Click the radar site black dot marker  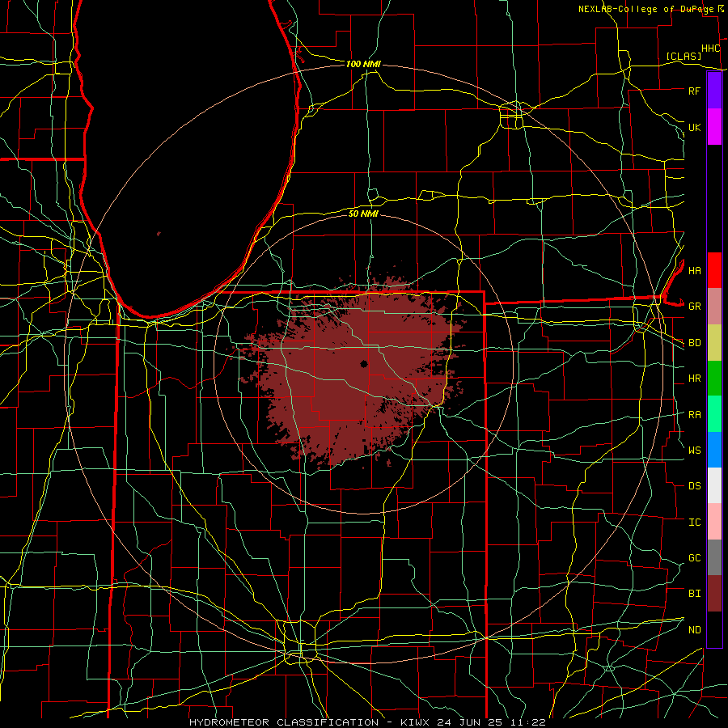point(364,364)
